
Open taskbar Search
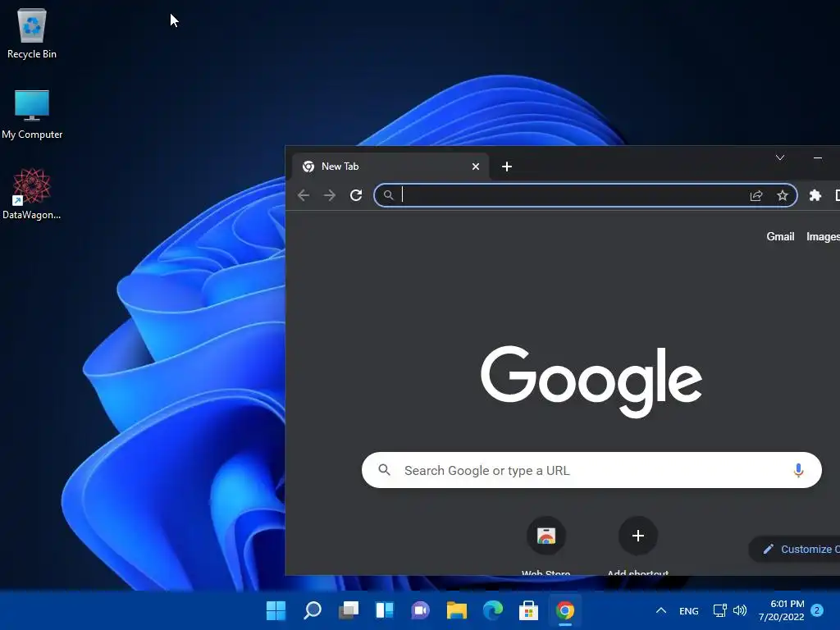(313, 610)
